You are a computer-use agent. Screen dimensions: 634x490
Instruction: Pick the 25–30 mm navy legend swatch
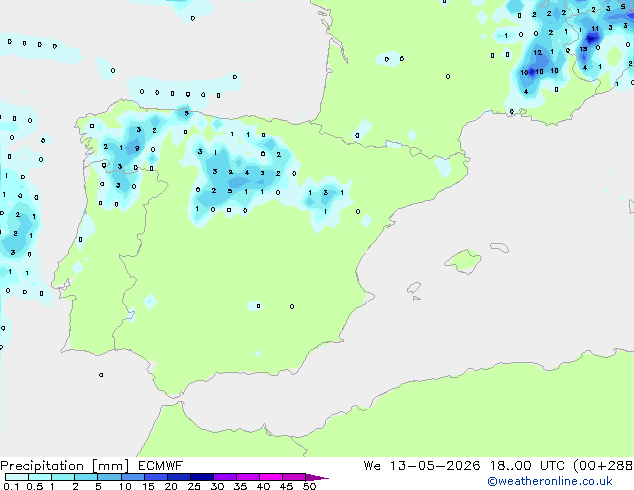tap(202, 477)
